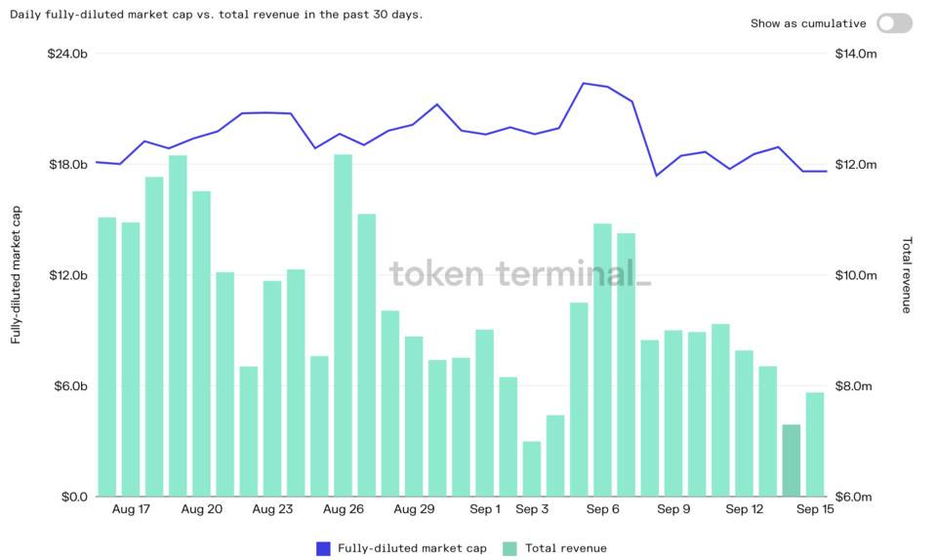Screen dimensions: 937x560
Task: Click the Sep 12 revenue bar
Action: pyautogui.click(x=744, y=422)
